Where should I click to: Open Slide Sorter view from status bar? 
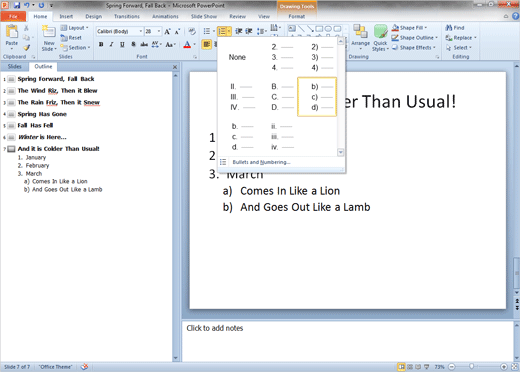[410, 367]
